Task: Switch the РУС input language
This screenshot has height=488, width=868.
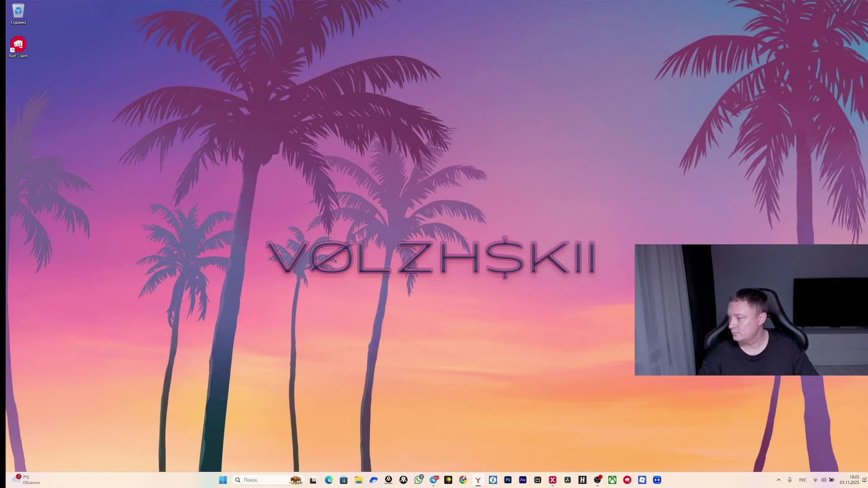Action: (802, 480)
